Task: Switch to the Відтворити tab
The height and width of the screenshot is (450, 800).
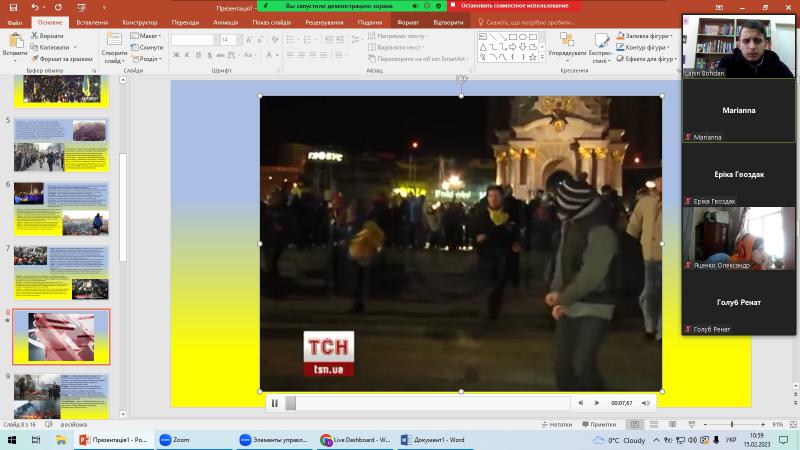Action: [x=448, y=22]
